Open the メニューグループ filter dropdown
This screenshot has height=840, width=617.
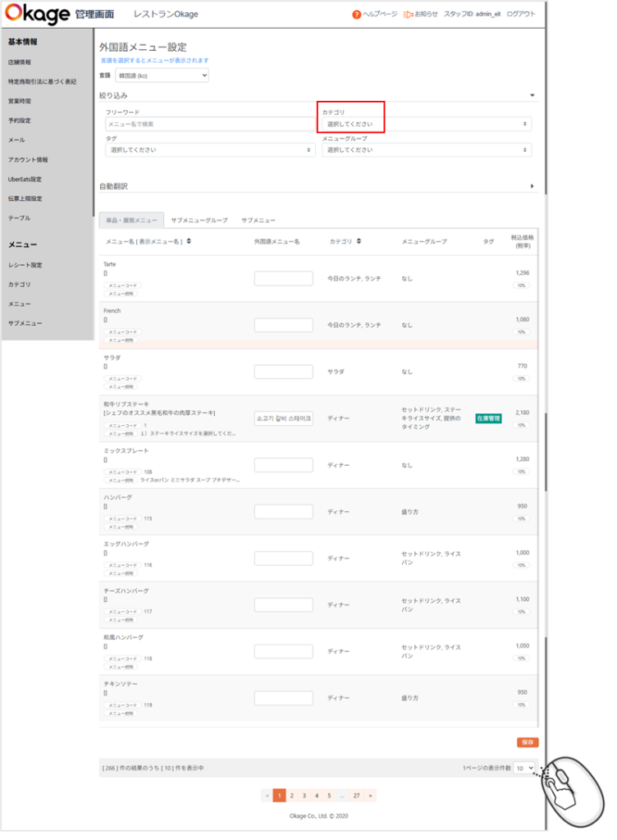[426, 150]
